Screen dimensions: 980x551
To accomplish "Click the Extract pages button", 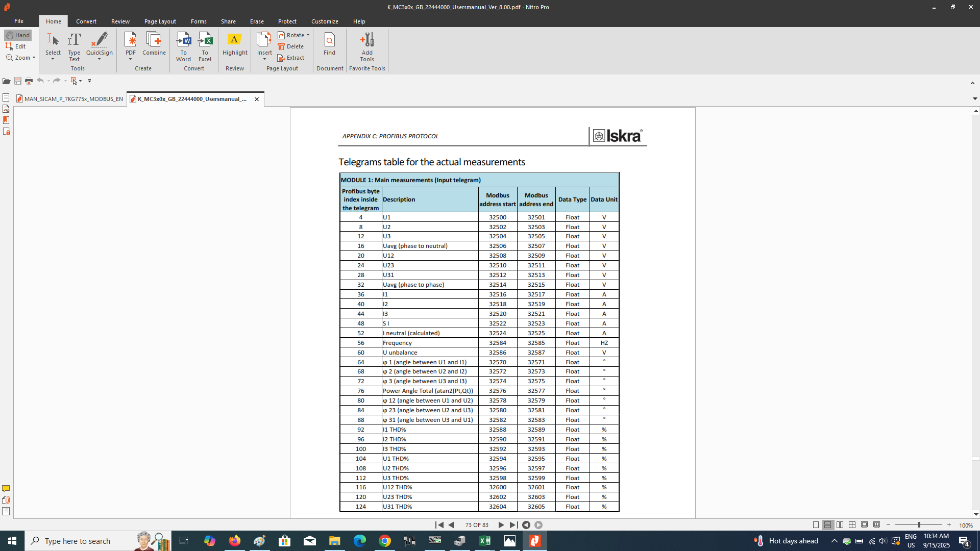I will click(x=291, y=58).
